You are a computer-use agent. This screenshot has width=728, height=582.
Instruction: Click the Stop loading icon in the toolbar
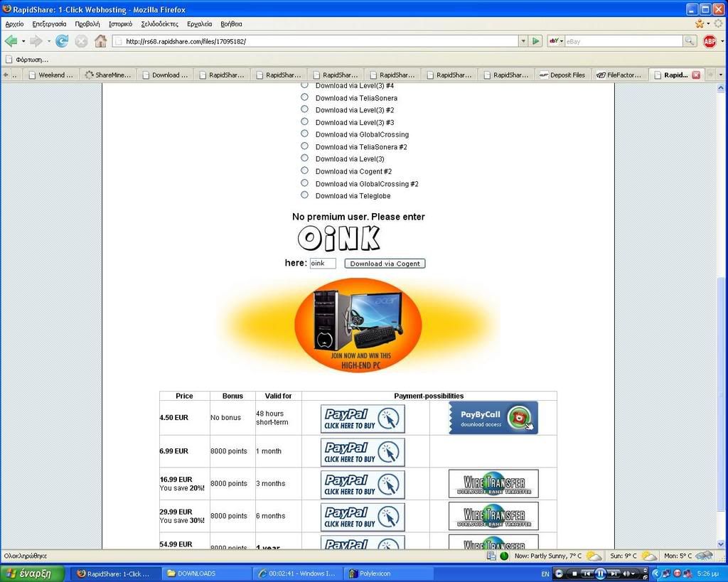click(x=81, y=41)
